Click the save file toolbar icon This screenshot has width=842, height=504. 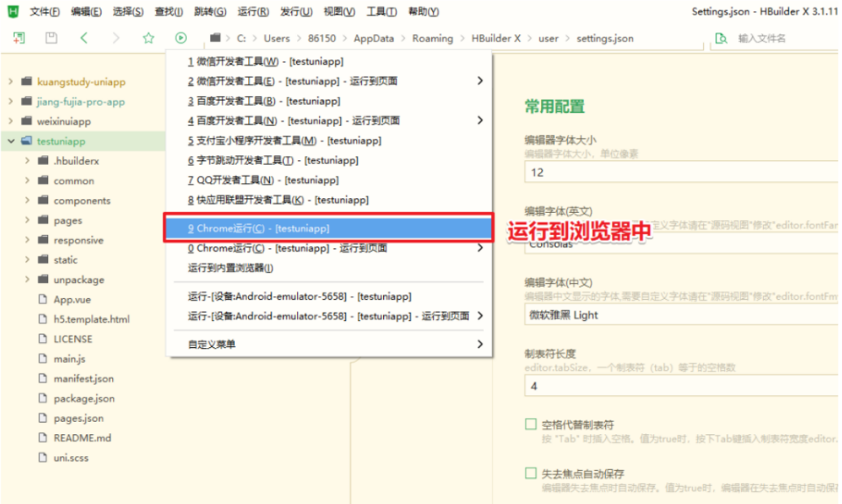[x=51, y=37]
